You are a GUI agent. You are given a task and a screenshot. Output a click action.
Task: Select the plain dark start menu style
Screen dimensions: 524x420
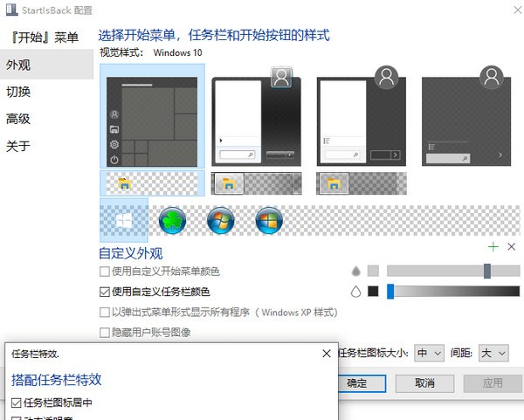click(x=466, y=116)
